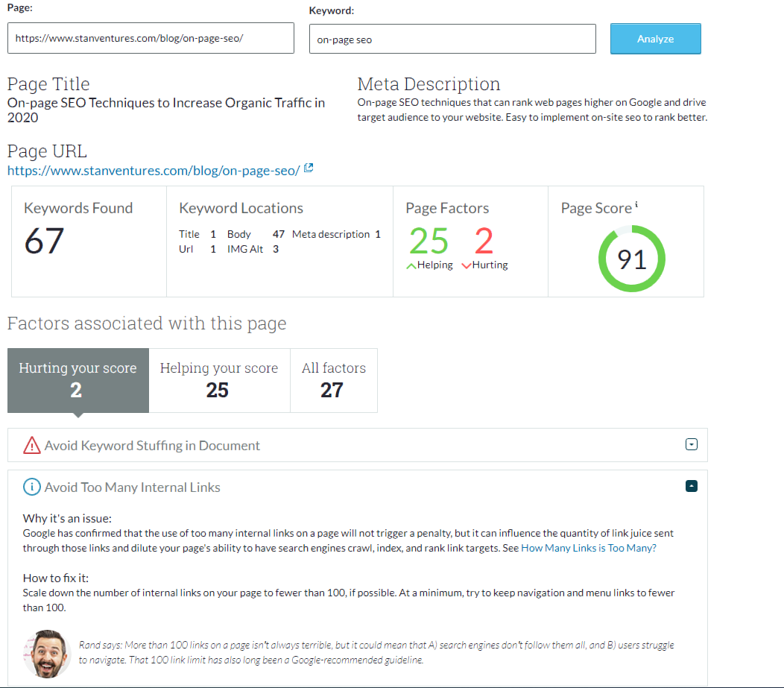Viewport: 784px width, 688px height.
Task: Click the Avoid Too Many Internal Links heading
Action: [132, 487]
